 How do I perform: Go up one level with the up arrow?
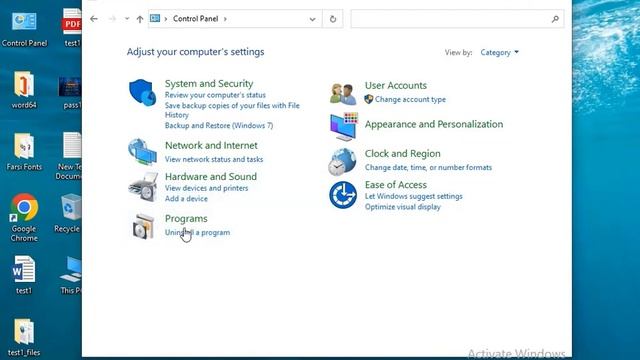[140, 19]
